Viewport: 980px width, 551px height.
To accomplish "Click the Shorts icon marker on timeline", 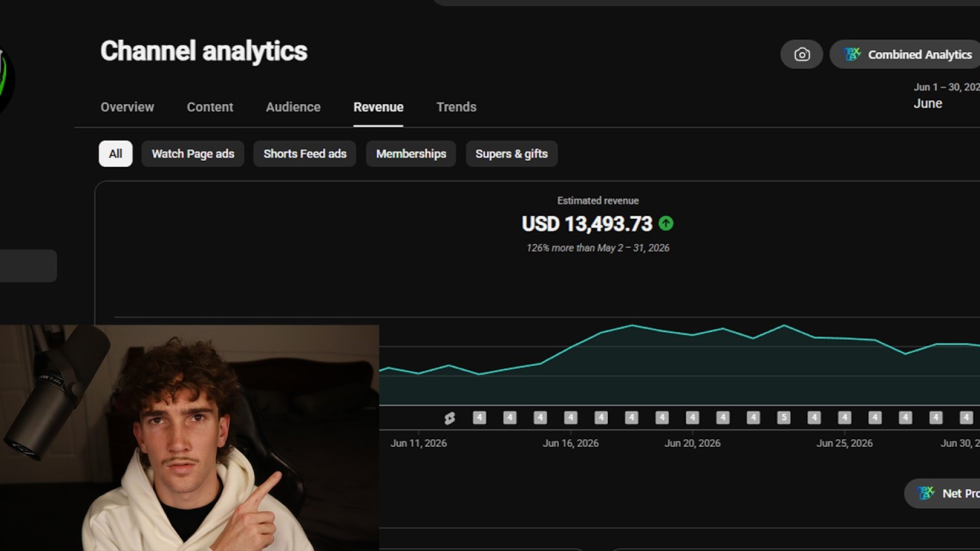I will pos(449,418).
